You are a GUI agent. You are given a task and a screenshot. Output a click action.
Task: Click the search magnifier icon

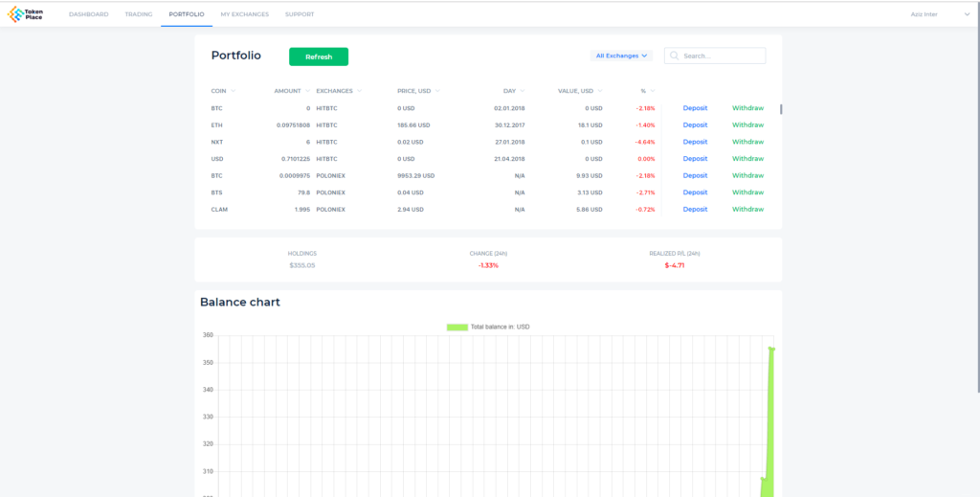[x=675, y=56]
